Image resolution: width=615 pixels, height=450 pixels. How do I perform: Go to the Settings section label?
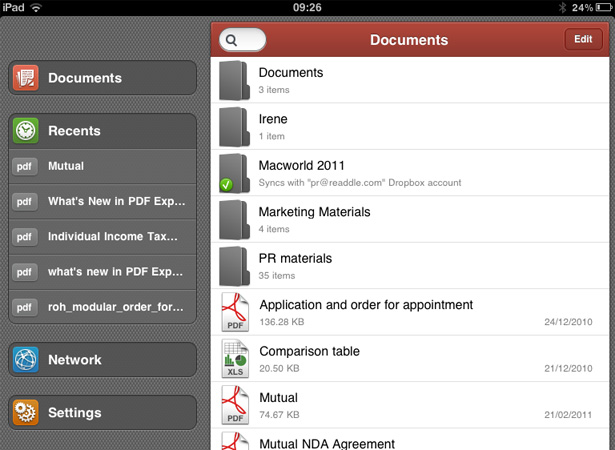pyautogui.click(x=75, y=413)
